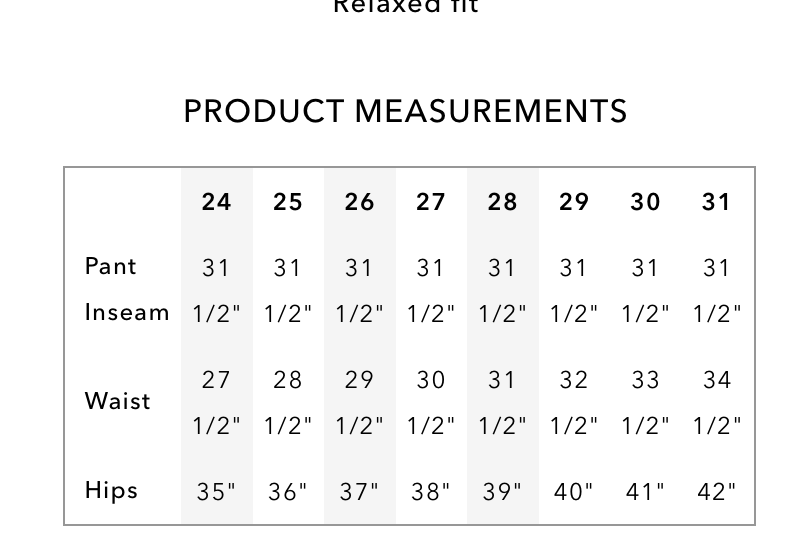
Task: Select the 42" hips measurement
Action: coord(717,492)
